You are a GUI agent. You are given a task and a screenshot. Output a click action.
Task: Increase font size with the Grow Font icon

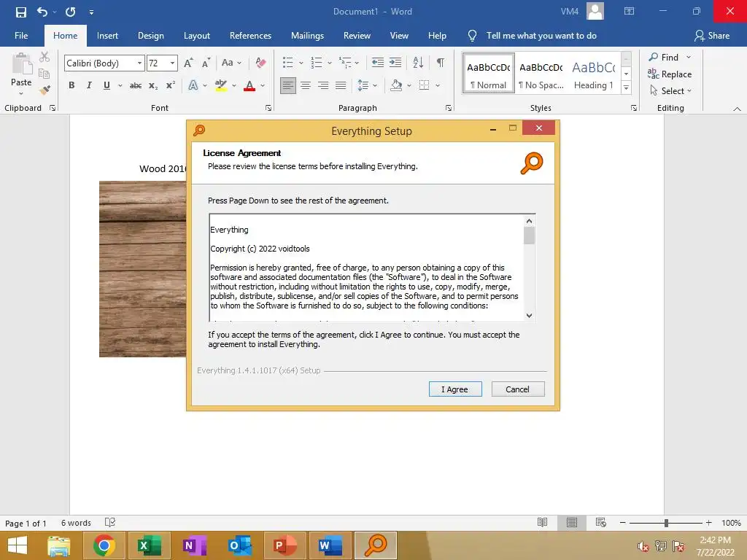click(x=189, y=63)
